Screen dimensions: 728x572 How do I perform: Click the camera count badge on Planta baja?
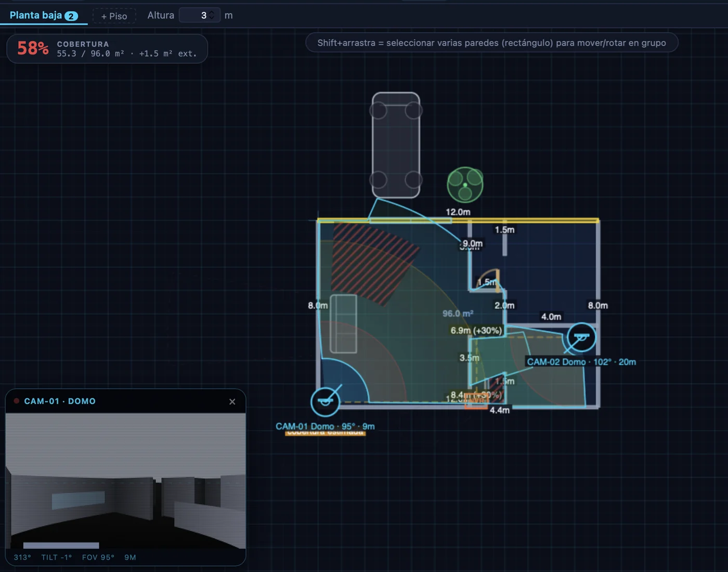click(71, 16)
